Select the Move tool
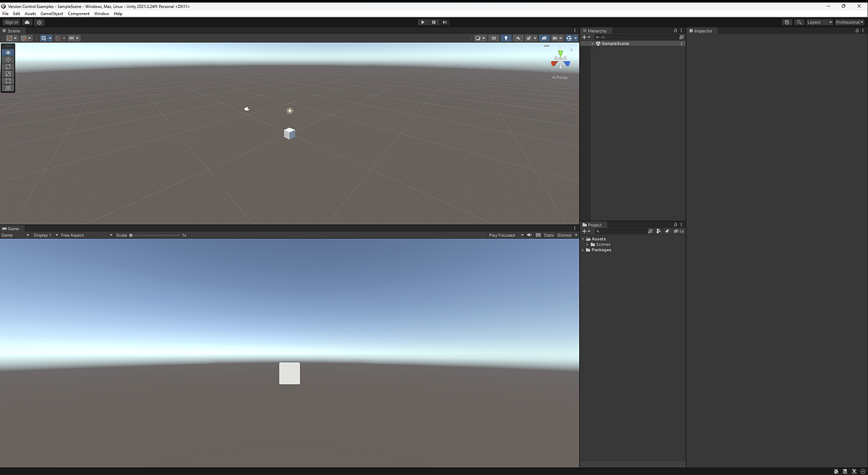868x475 pixels. tap(8, 59)
